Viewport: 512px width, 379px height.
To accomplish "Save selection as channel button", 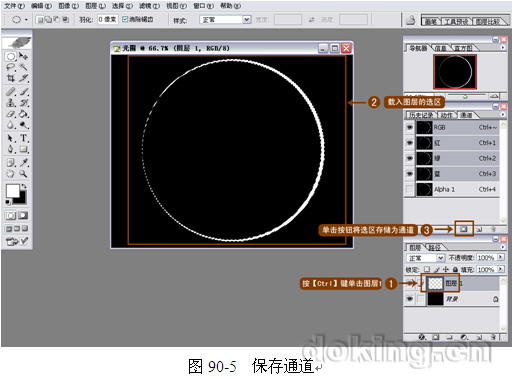I will tap(464, 229).
